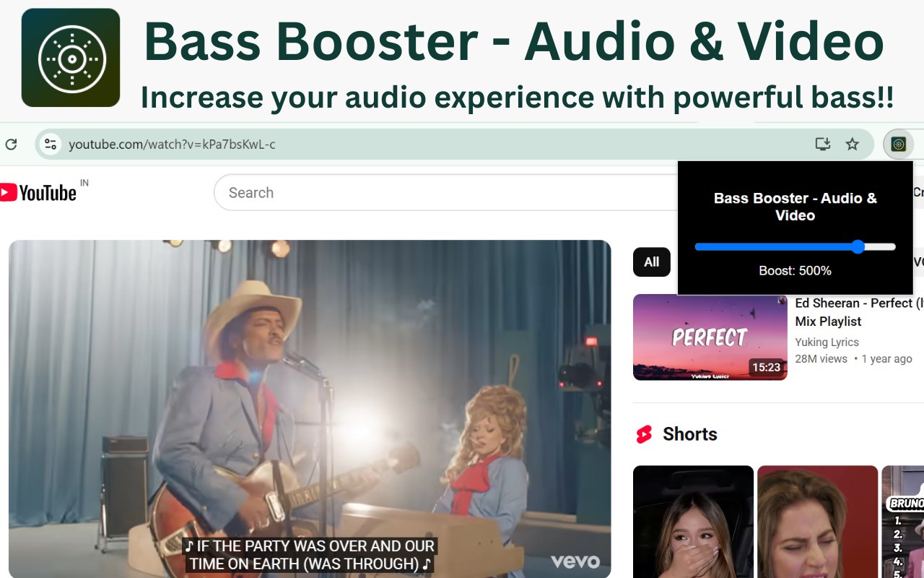924x578 pixels.
Task: Click the Shorts section heading
Action: [690, 434]
